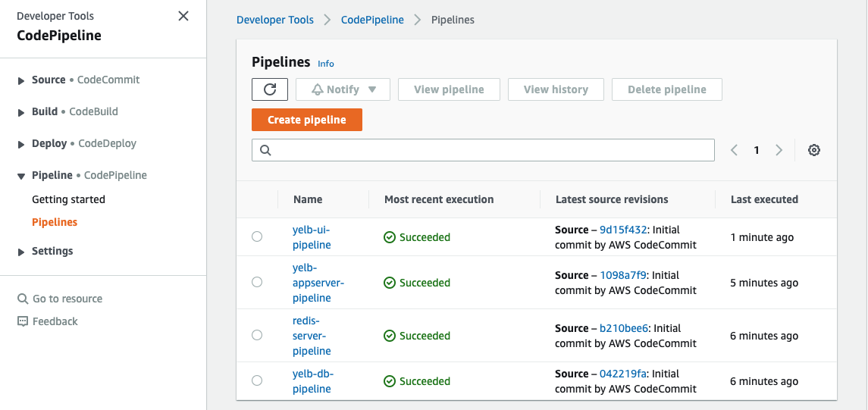Collapse the Pipeline CodePipeline section
Viewport: 868px width, 410px height.
pyautogui.click(x=21, y=176)
